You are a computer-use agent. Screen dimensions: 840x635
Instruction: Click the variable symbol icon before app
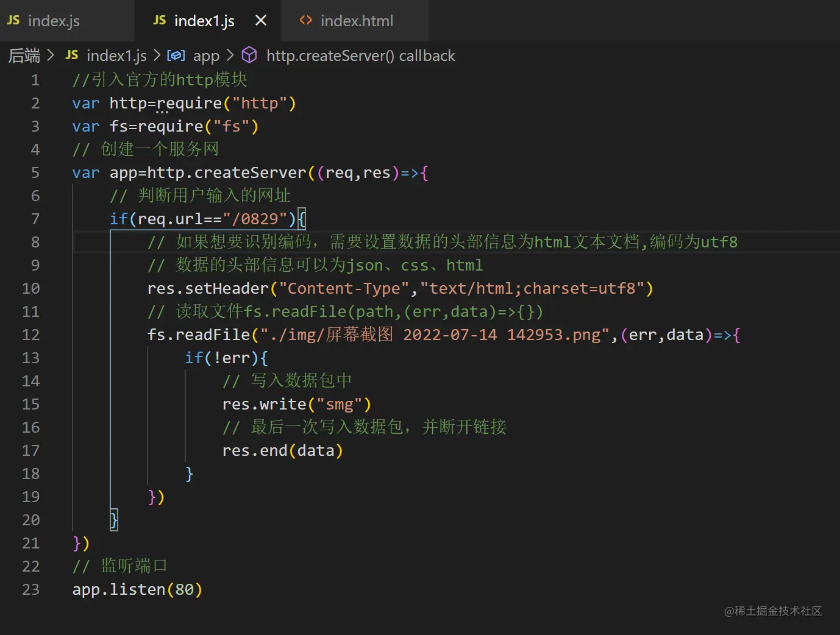point(176,55)
